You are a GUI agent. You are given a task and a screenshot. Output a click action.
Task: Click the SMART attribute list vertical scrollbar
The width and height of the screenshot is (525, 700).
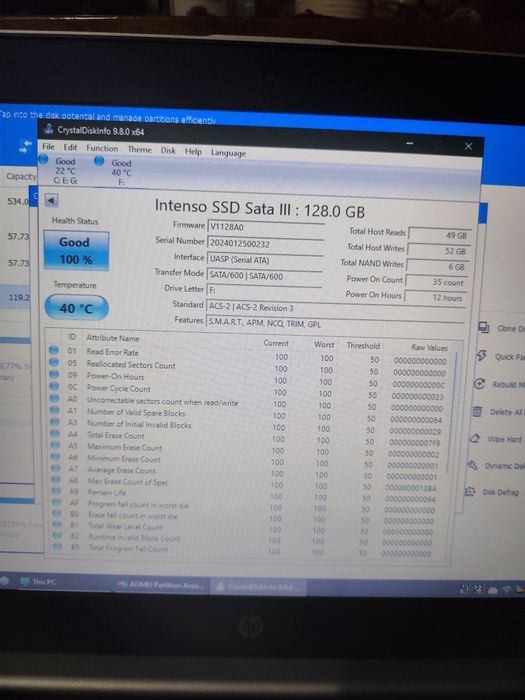(451, 411)
